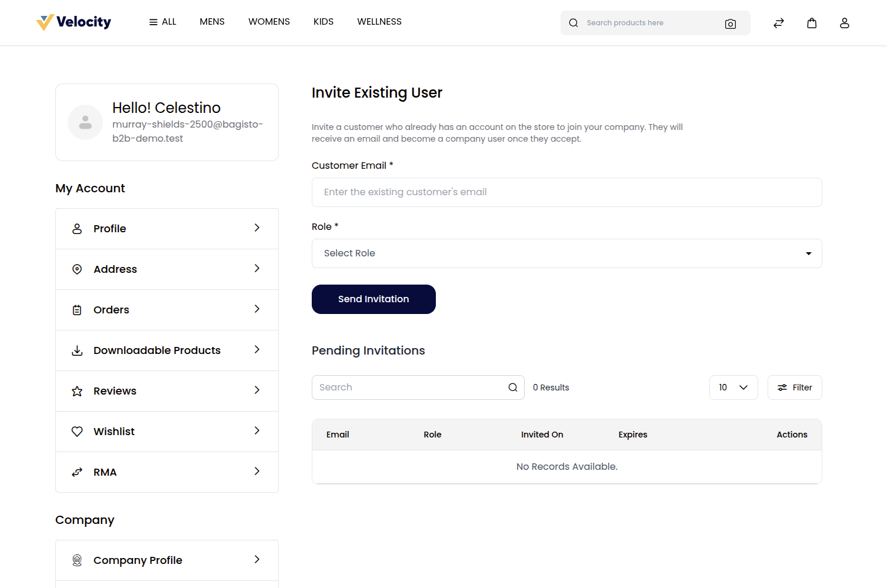This screenshot has width=887, height=588.
Task: Click the Expires column header
Action: tap(633, 435)
